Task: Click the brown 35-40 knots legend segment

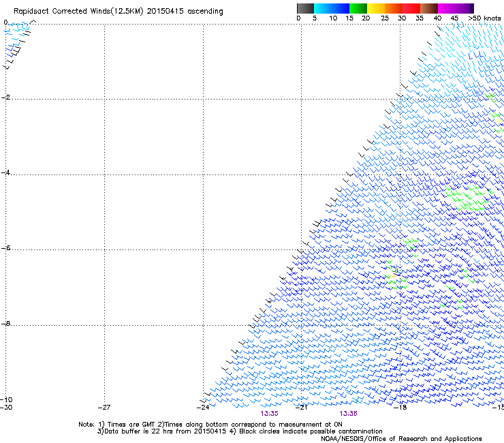Action: click(x=429, y=8)
